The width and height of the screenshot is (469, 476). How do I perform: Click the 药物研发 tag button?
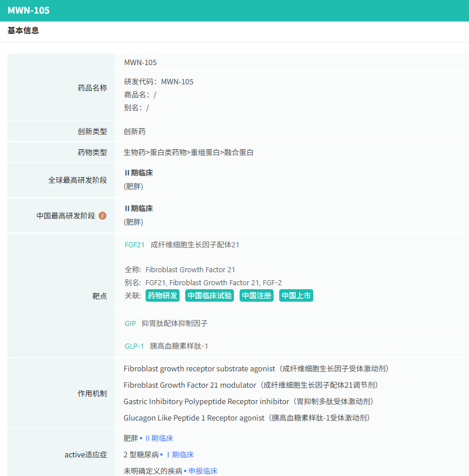point(163,295)
